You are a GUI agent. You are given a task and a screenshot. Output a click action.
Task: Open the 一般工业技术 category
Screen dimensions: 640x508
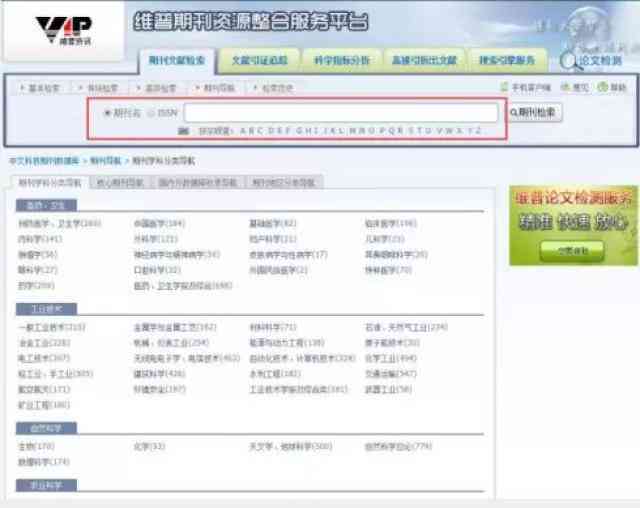point(52,327)
